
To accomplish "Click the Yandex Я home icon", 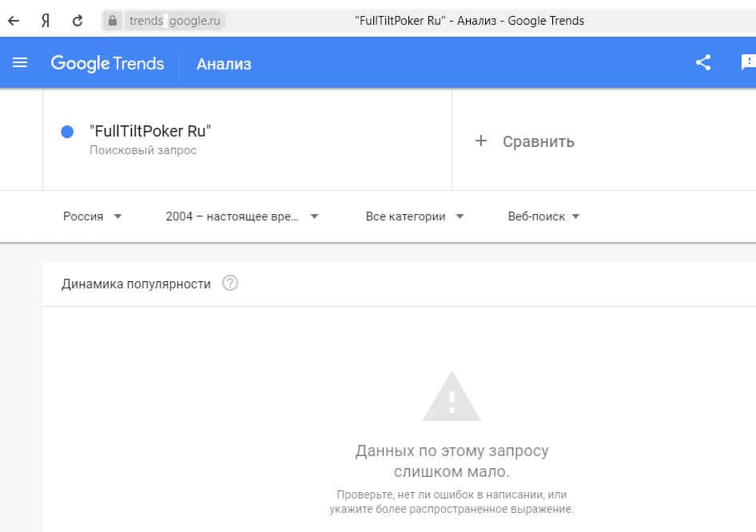I will [46, 21].
